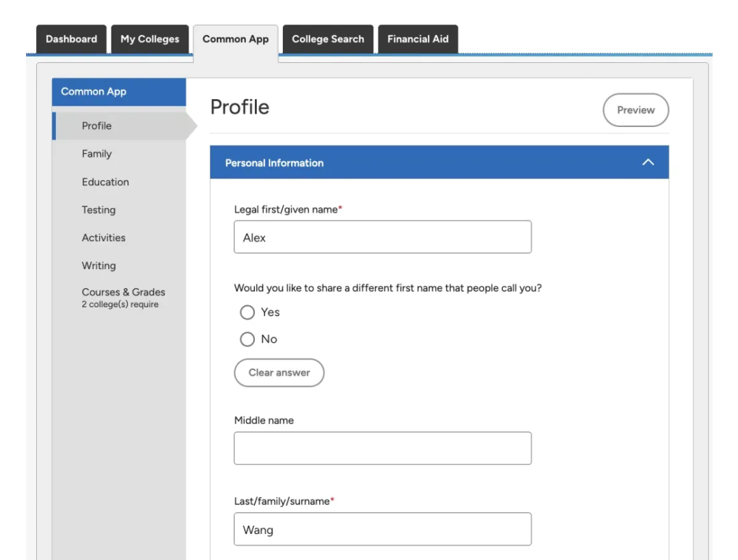
Task: Select No for different first name
Action: click(x=247, y=339)
